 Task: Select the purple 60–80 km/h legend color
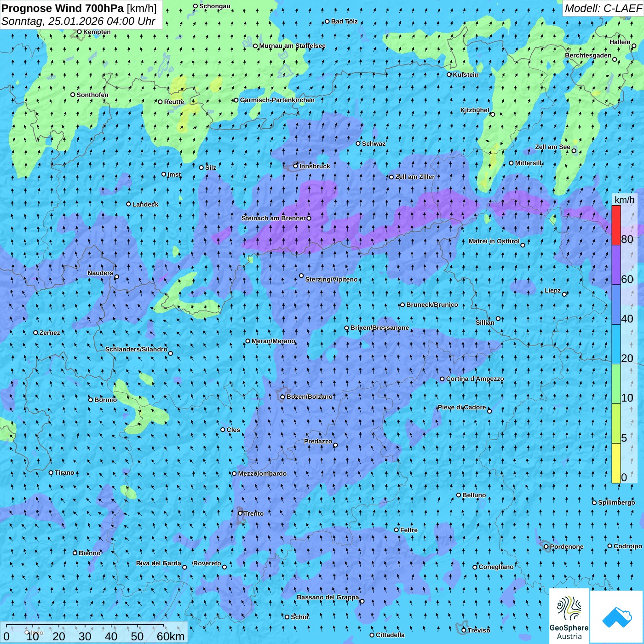(x=616, y=265)
